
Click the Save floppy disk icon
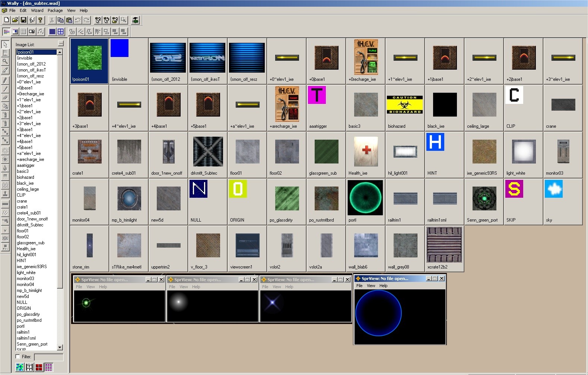point(23,20)
